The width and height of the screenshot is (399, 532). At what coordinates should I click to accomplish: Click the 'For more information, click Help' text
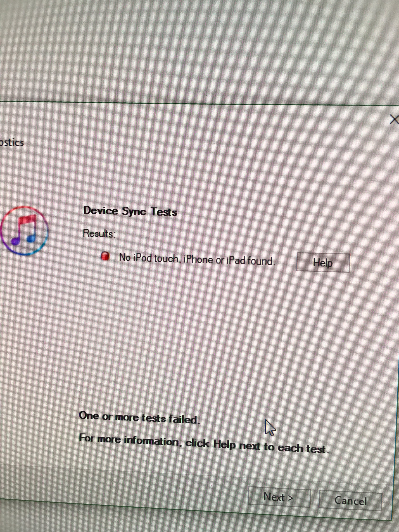(x=157, y=442)
